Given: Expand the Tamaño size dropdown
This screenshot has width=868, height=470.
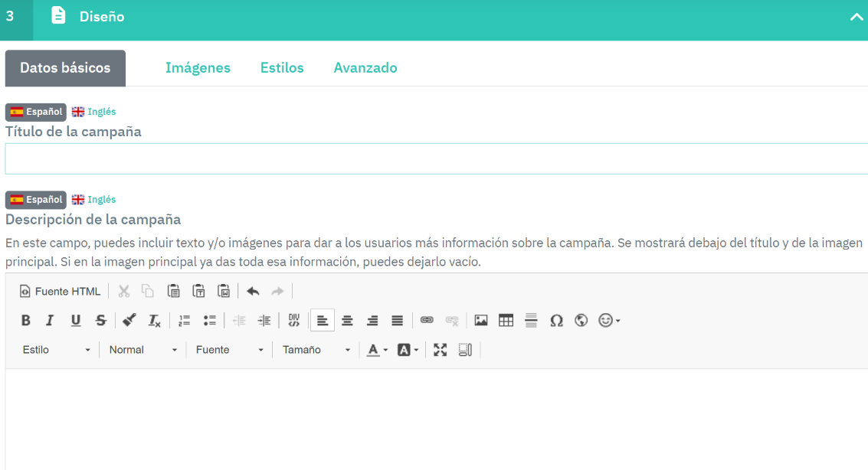Looking at the screenshot, I should pyautogui.click(x=316, y=350).
